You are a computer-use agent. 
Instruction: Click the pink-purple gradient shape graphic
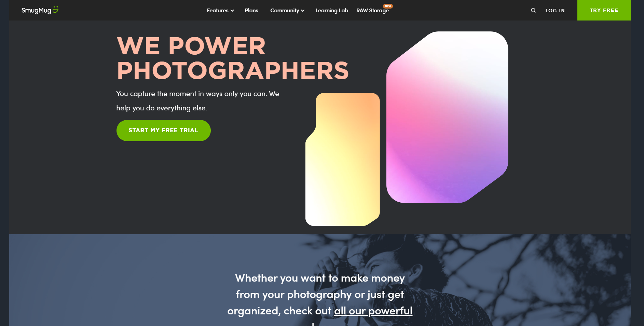tap(447, 117)
